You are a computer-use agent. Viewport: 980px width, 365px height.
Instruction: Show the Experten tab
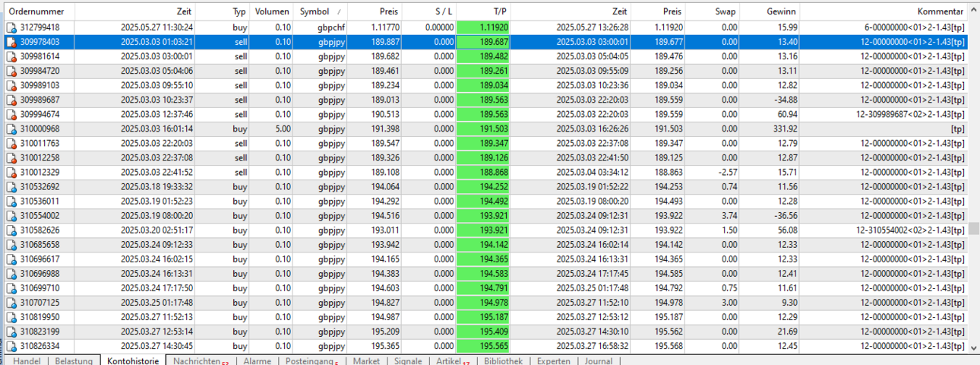coord(553,360)
